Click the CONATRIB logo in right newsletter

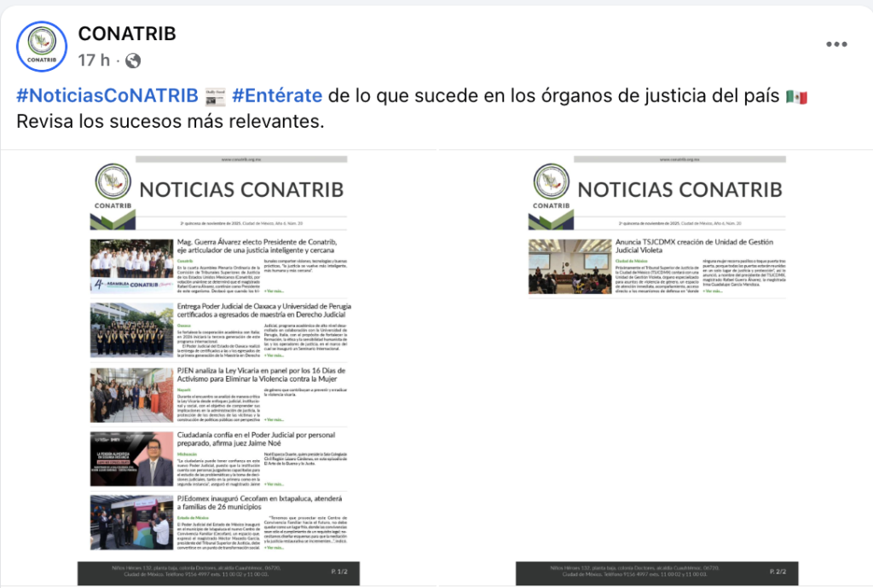[551, 187]
